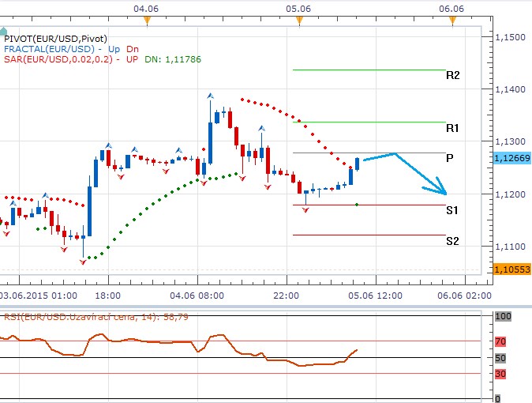Click the orange price tag 1,10553
The width and height of the screenshot is (532, 403).
pyautogui.click(x=511, y=269)
